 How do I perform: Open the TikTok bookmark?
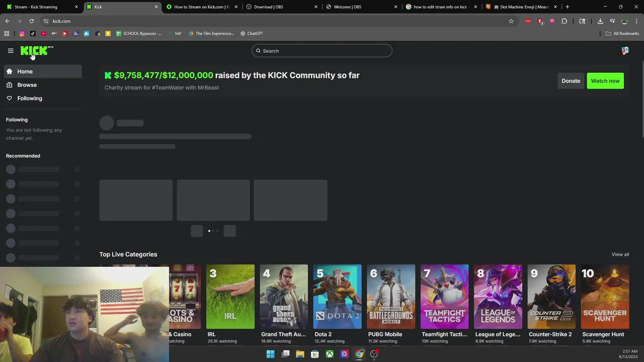(x=33, y=34)
